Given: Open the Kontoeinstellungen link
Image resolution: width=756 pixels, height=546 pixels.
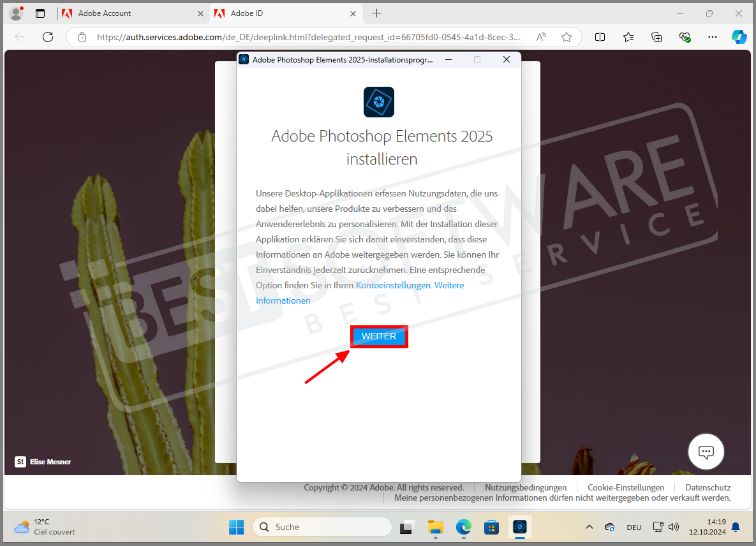Looking at the screenshot, I should [393, 285].
